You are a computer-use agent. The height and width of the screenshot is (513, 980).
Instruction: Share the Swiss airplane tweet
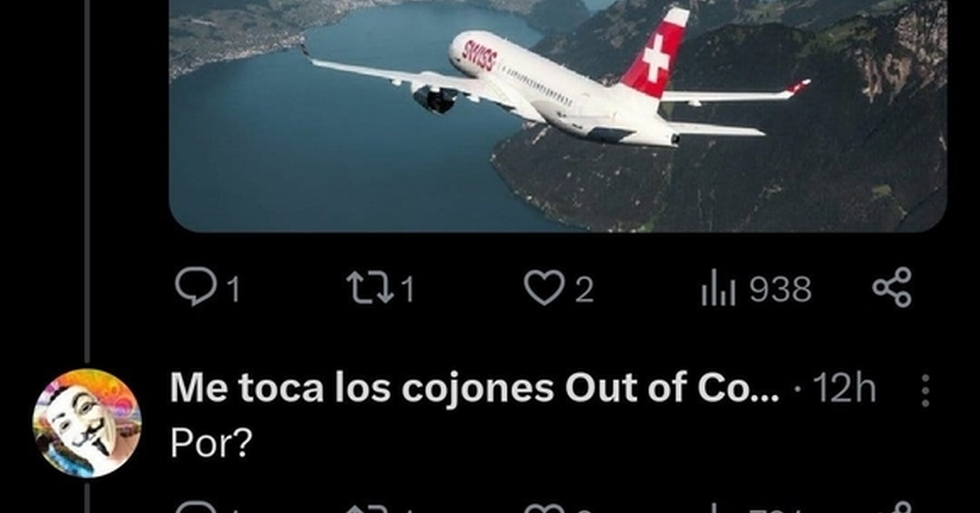892,287
